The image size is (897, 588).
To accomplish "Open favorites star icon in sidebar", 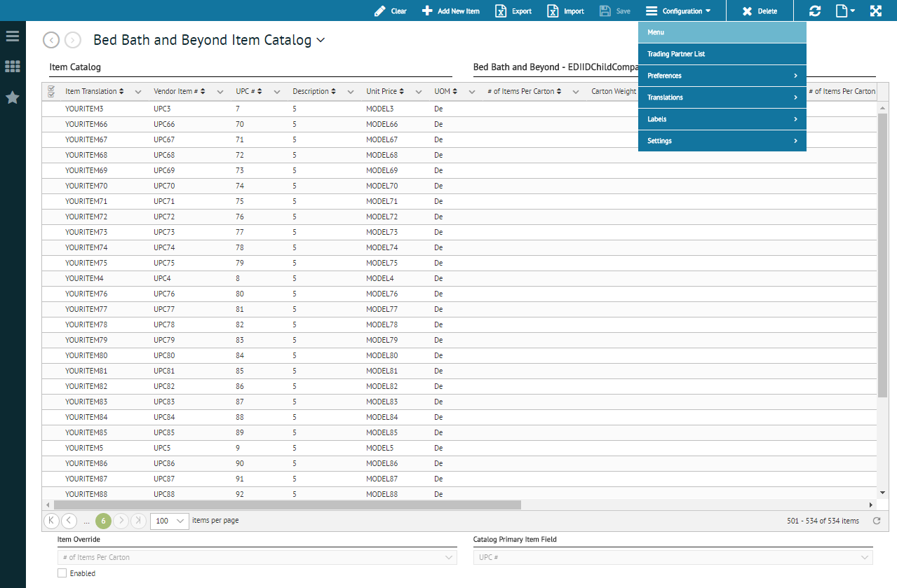I will tap(12, 97).
